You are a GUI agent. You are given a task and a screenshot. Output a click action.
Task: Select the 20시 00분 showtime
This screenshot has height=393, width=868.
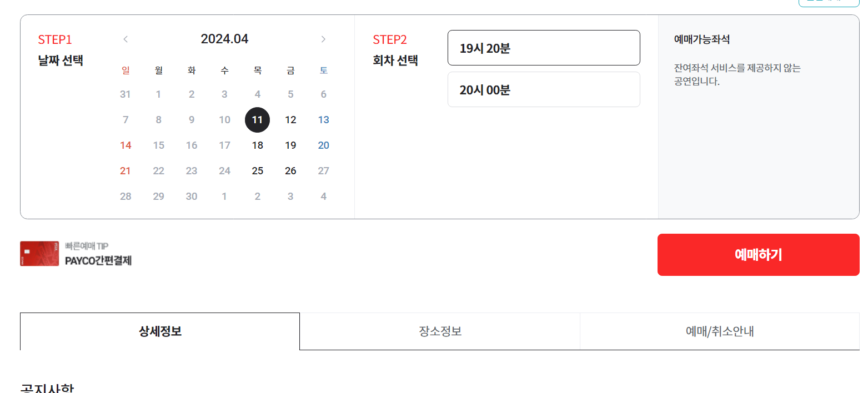pos(544,89)
